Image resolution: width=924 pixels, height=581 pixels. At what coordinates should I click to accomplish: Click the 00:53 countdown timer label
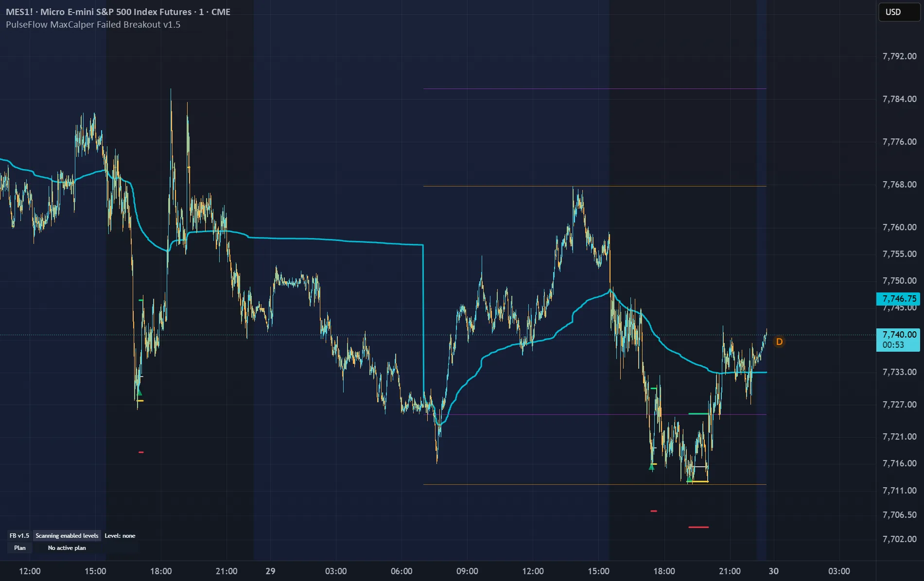(893, 345)
